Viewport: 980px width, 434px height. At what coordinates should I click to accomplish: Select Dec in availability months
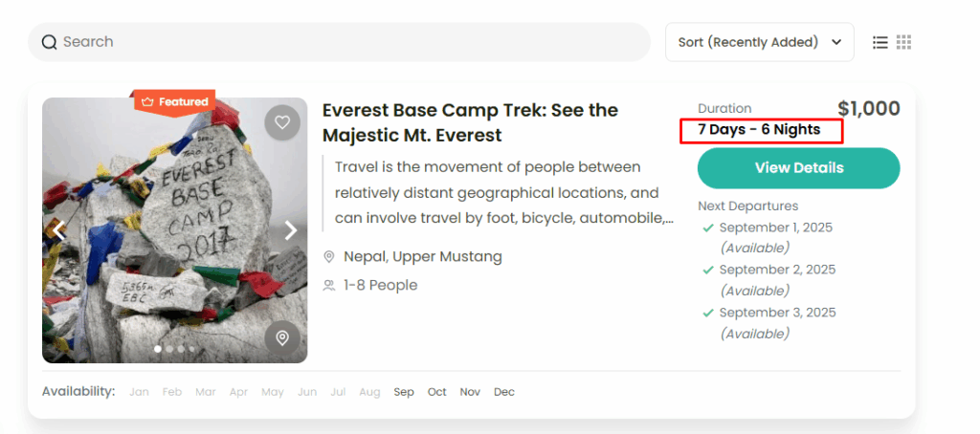click(x=504, y=392)
